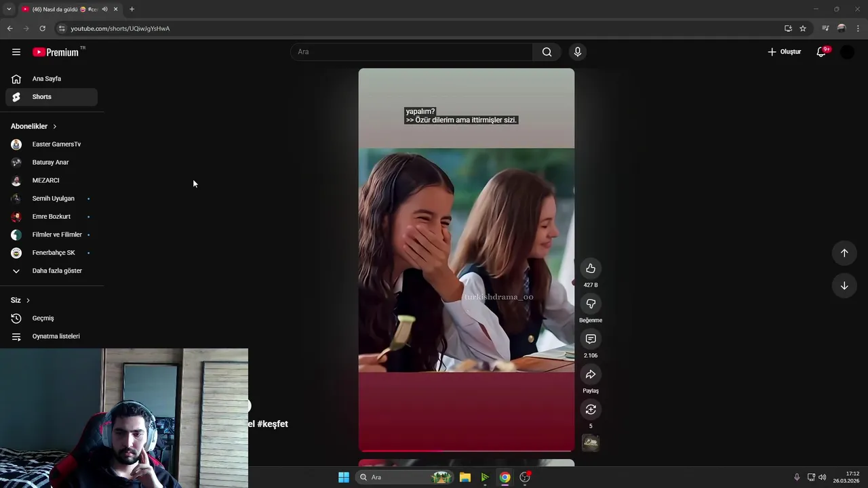Open Fenerbahçe SK channel subscription
Screen dimensions: 868x488
tap(52, 253)
